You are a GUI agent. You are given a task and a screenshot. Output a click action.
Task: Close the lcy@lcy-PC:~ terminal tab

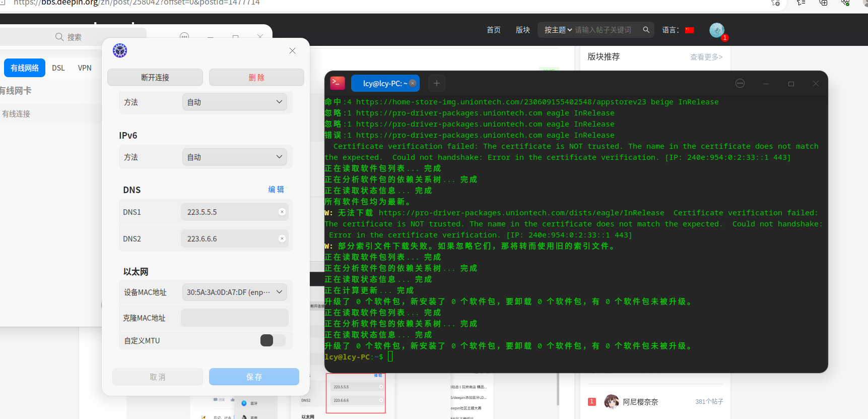coord(413,83)
